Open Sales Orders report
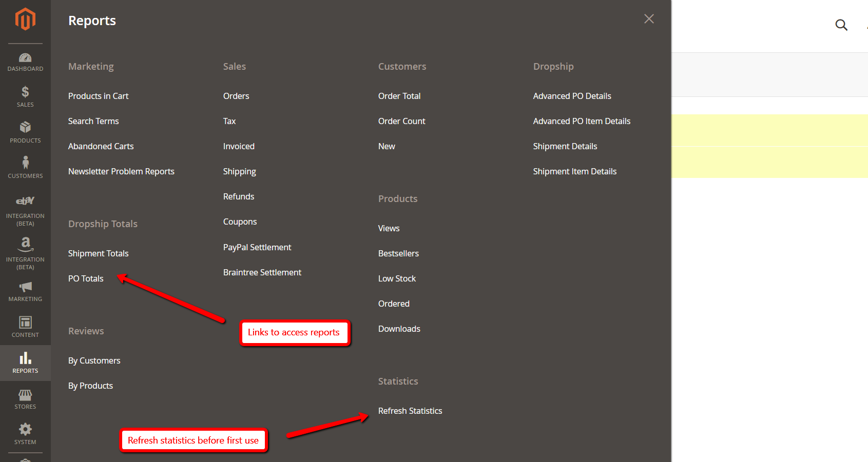This screenshot has width=868, height=462. (236, 96)
